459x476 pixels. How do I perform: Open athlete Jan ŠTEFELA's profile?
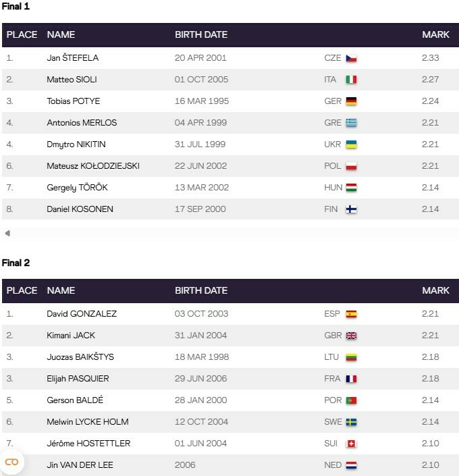pyautogui.click(x=72, y=58)
